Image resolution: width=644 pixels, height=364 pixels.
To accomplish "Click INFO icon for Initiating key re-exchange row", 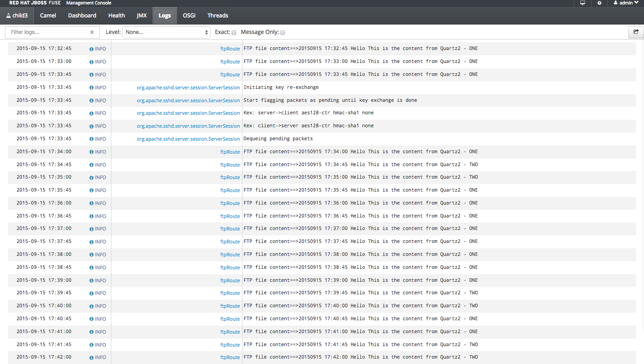I will coord(92,88).
